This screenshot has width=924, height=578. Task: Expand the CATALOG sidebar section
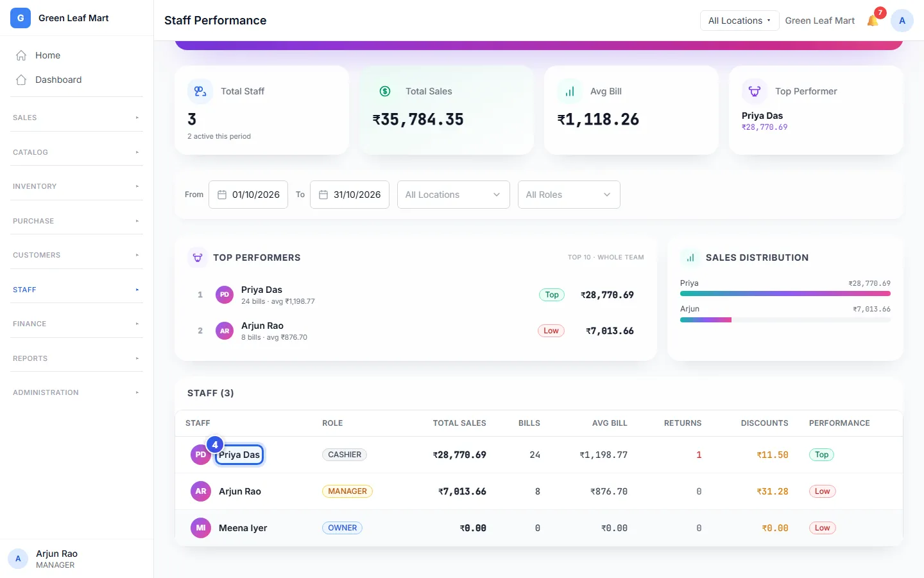(x=76, y=152)
